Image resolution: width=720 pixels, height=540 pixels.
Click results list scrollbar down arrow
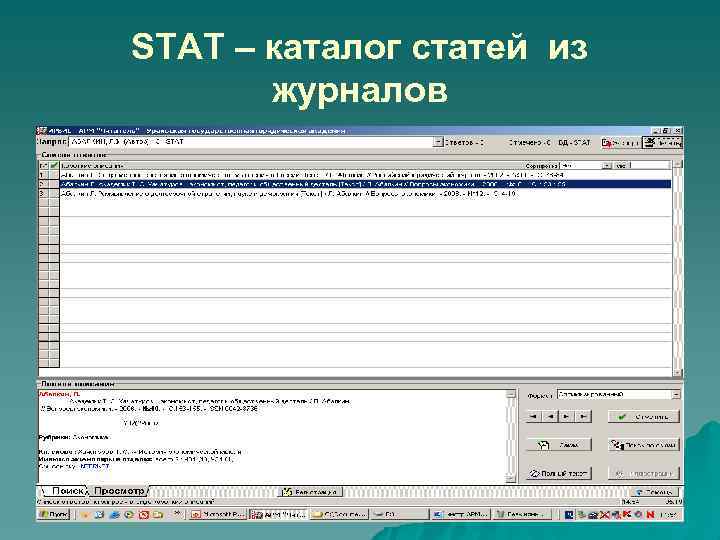click(677, 372)
